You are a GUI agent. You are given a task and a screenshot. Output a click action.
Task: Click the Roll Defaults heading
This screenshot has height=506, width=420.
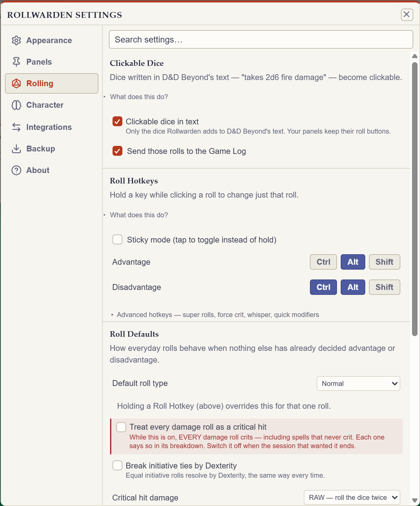134,334
